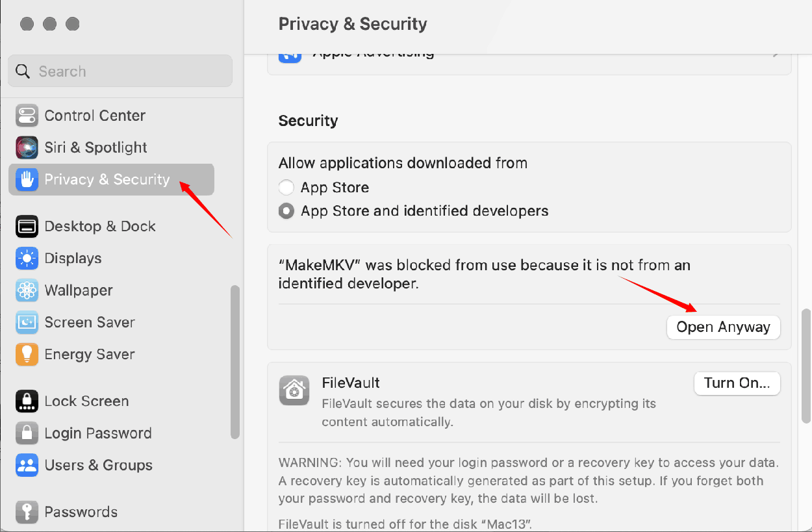Click the Passwords key icon
The width and height of the screenshot is (812, 532).
[27, 512]
